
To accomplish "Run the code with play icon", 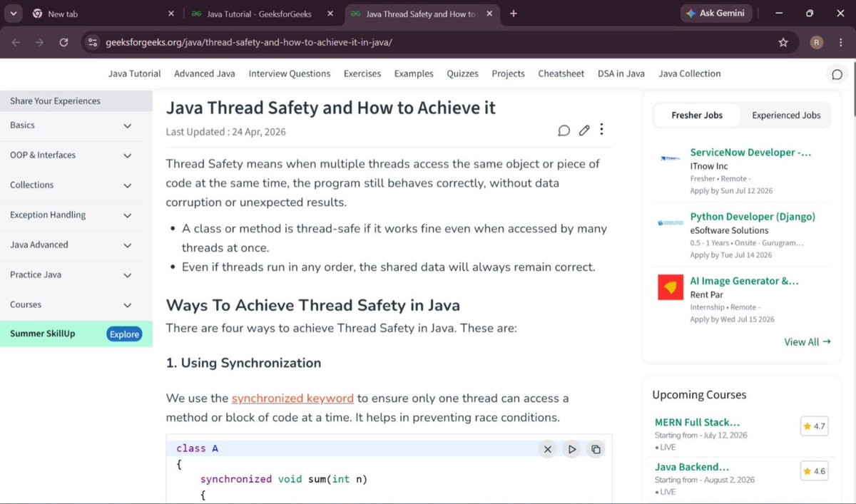I will tap(571, 449).
